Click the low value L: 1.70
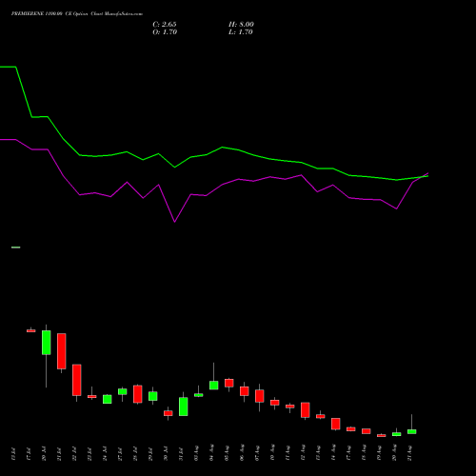 pos(241,32)
